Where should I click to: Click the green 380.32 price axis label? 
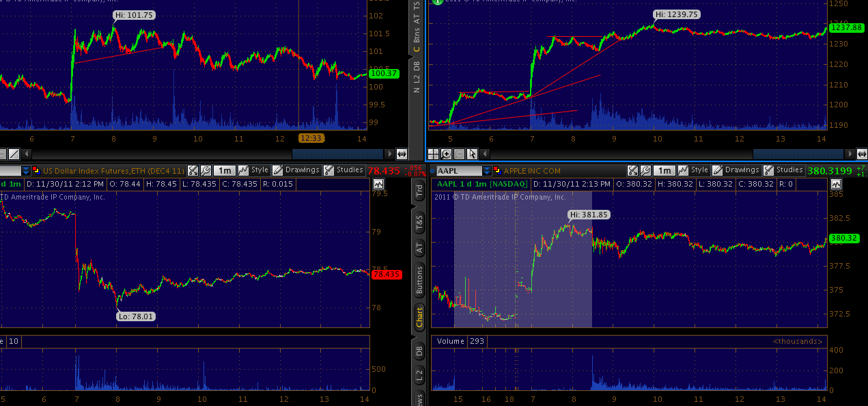[845, 239]
